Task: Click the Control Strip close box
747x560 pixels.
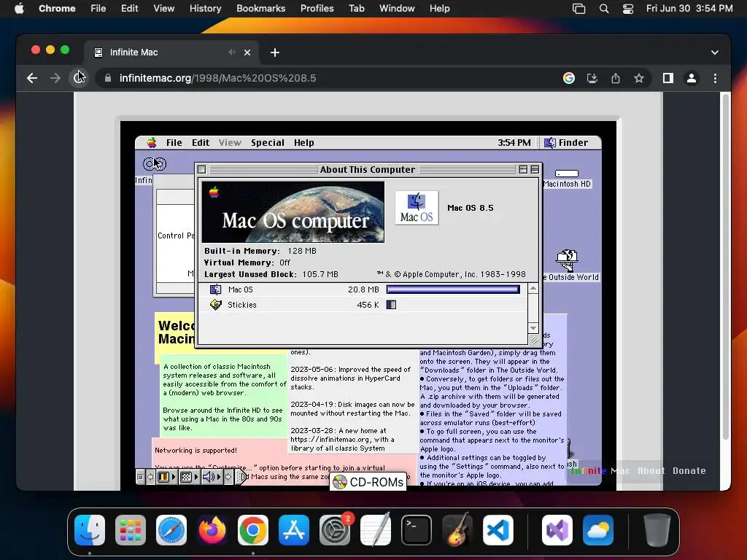Action: click(x=140, y=477)
